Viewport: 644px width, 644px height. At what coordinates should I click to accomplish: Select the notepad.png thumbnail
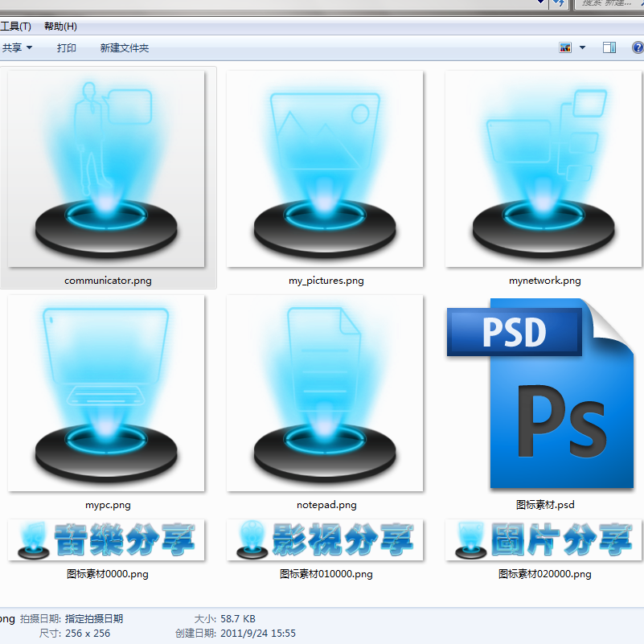pos(325,393)
